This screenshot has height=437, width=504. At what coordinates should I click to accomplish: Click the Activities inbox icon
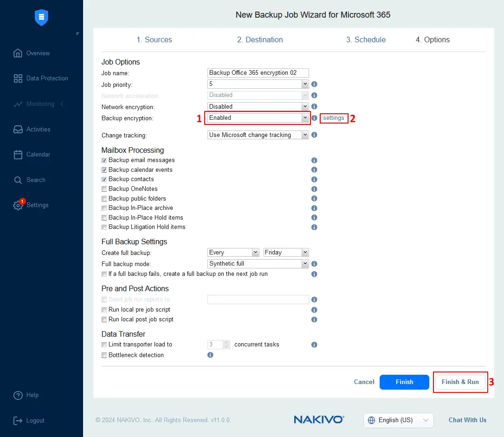click(x=18, y=129)
